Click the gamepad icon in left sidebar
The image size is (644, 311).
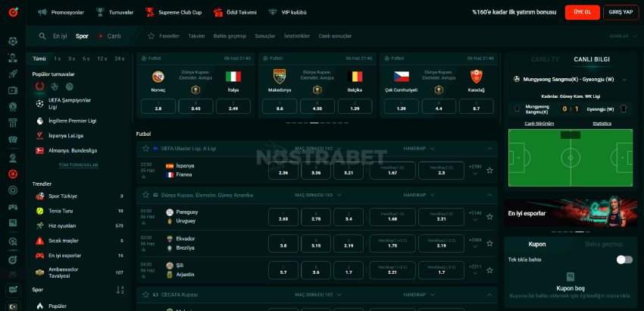click(13, 207)
